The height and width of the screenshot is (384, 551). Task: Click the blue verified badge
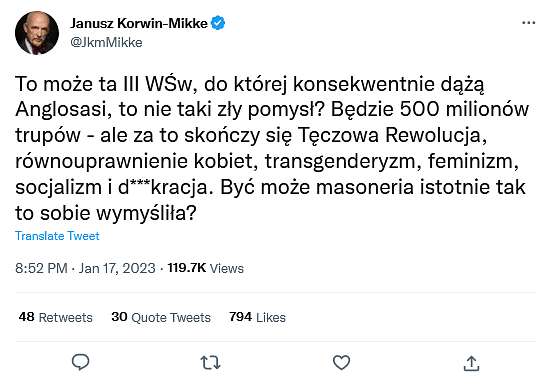pyautogui.click(x=218, y=23)
